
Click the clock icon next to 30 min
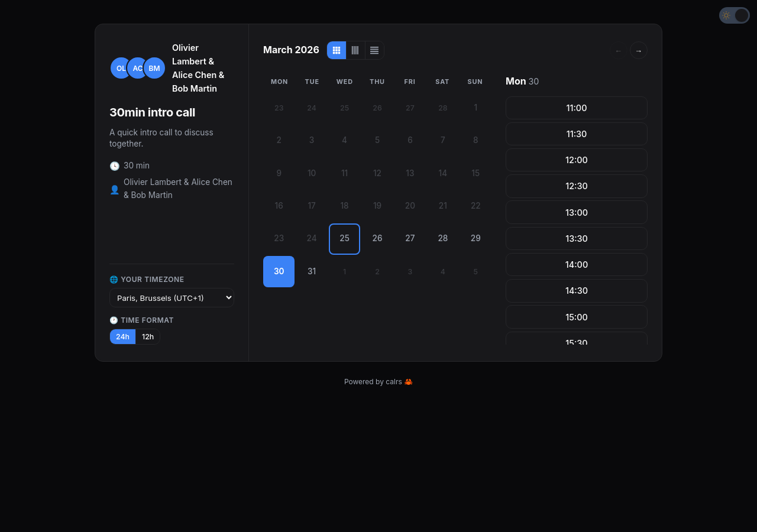tap(114, 166)
